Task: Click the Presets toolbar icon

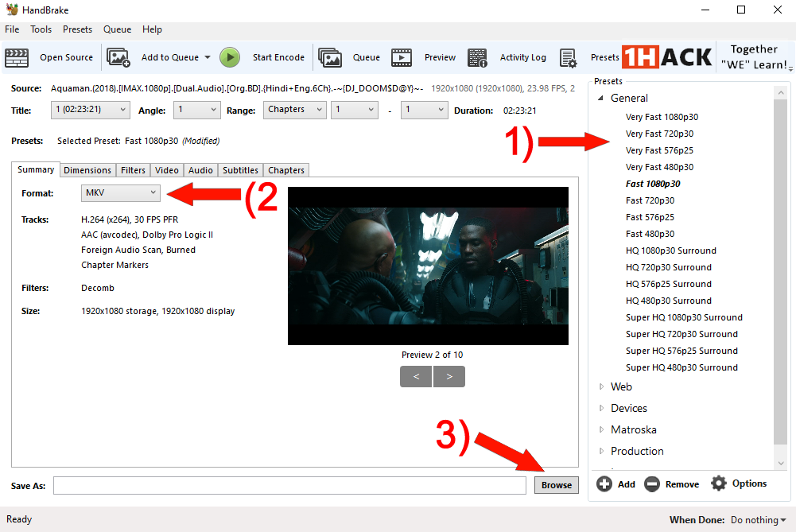Action: point(568,57)
